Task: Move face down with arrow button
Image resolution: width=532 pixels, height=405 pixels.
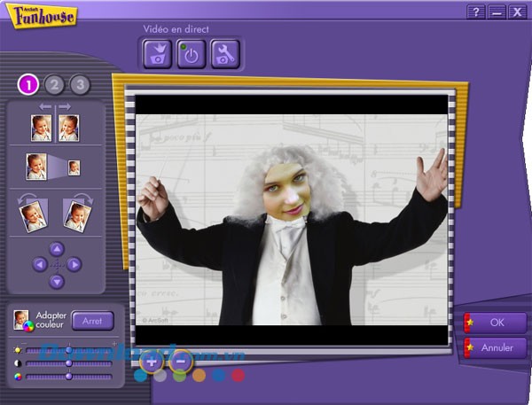Action: pyautogui.click(x=56, y=282)
